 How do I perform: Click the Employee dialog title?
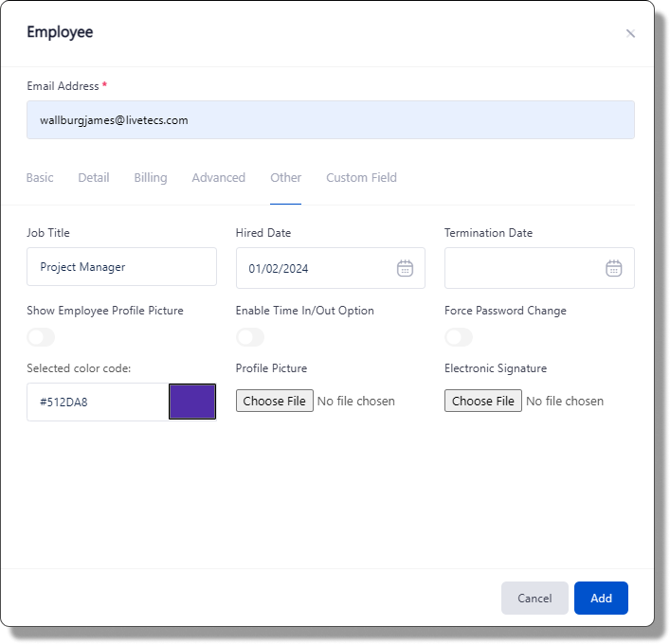click(x=60, y=32)
